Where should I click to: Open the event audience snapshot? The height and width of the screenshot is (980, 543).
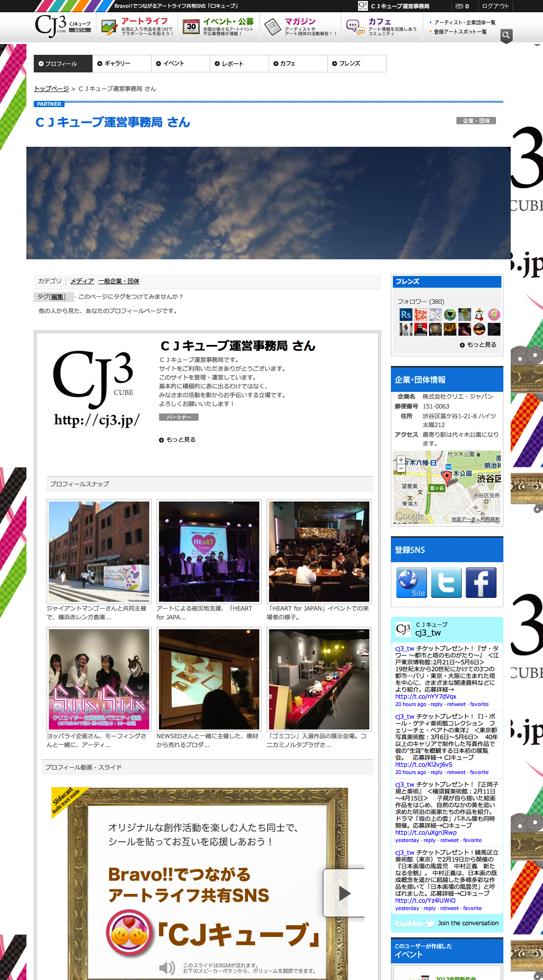pos(319,551)
